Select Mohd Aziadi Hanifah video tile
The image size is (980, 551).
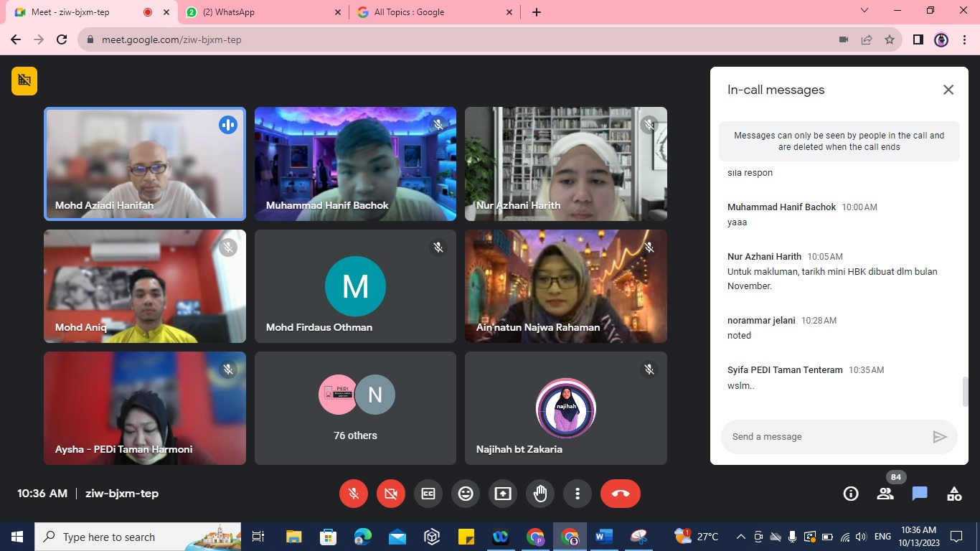pyautogui.click(x=145, y=164)
